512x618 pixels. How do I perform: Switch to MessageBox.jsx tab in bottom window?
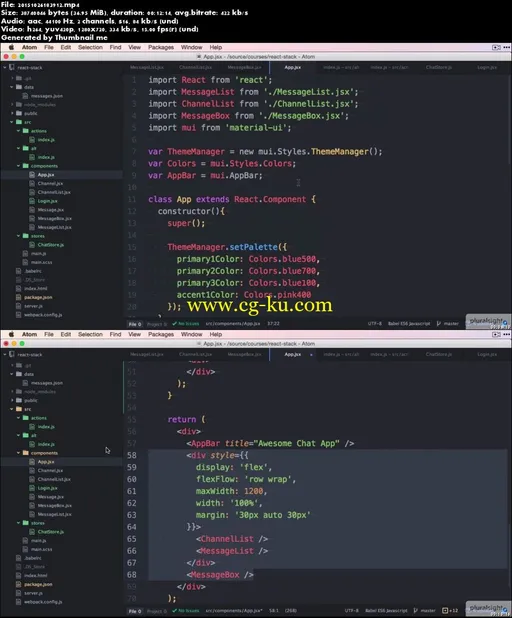pyautogui.click(x=244, y=355)
